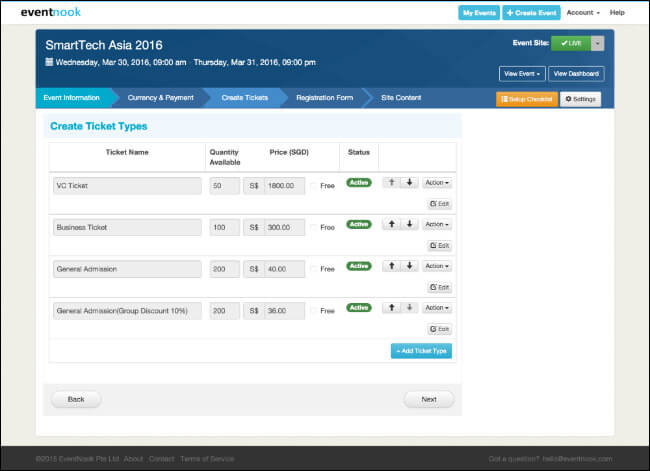
Task: Click the calendar icon beside event date
Action: (49, 62)
